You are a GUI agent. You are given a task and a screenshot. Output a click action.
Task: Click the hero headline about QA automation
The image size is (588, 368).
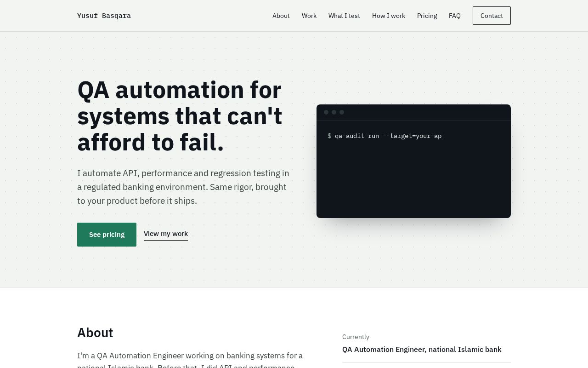tap(180, 116)
